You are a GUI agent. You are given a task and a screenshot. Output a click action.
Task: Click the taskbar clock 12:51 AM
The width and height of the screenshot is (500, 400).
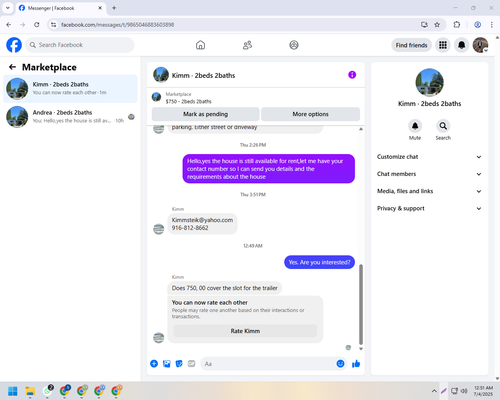483,391
